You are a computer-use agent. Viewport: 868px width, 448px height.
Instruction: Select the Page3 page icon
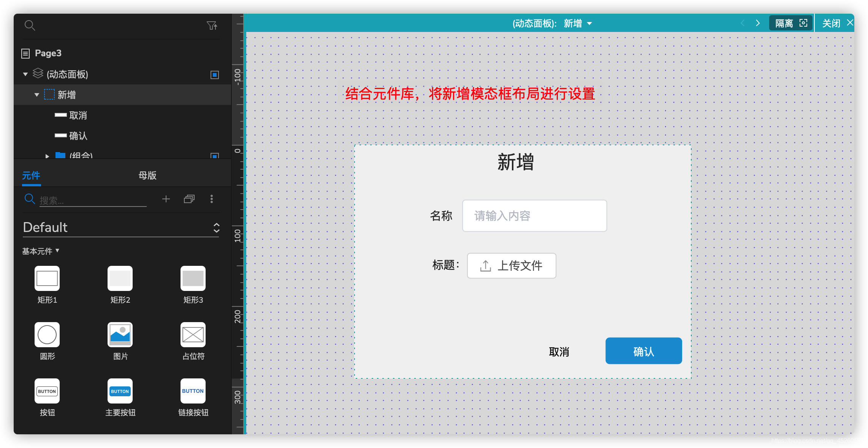tap(25, 53)
